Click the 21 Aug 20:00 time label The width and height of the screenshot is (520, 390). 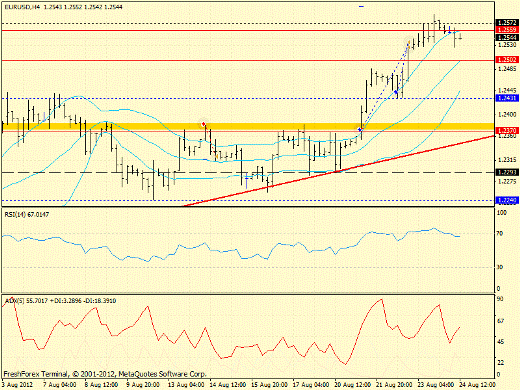point(394,385)
